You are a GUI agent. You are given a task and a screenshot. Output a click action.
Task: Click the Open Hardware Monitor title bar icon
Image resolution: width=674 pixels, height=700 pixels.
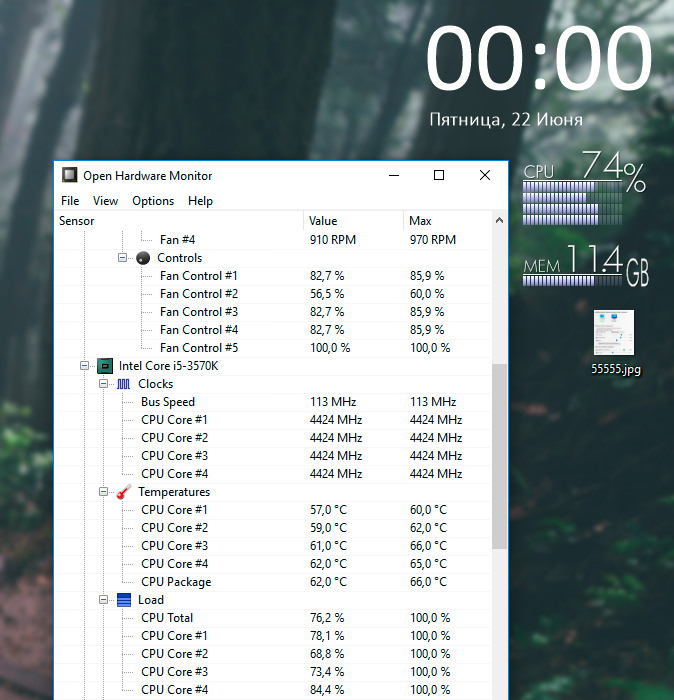(69, 175)
